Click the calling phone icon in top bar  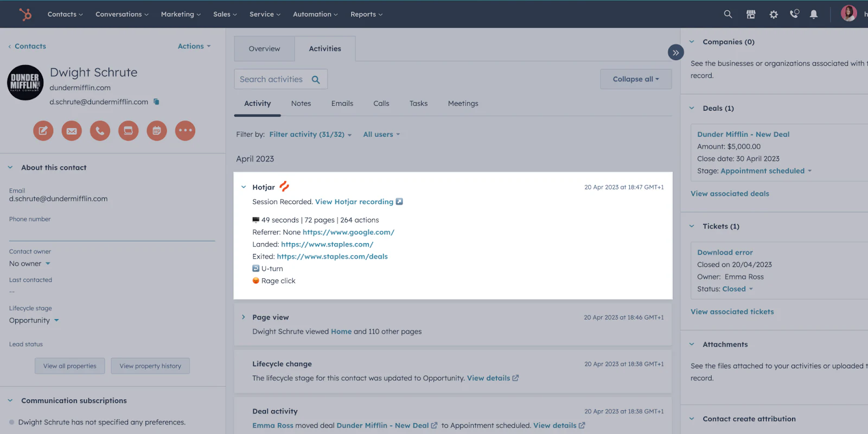pyautogui.click(x=794, y=14)
